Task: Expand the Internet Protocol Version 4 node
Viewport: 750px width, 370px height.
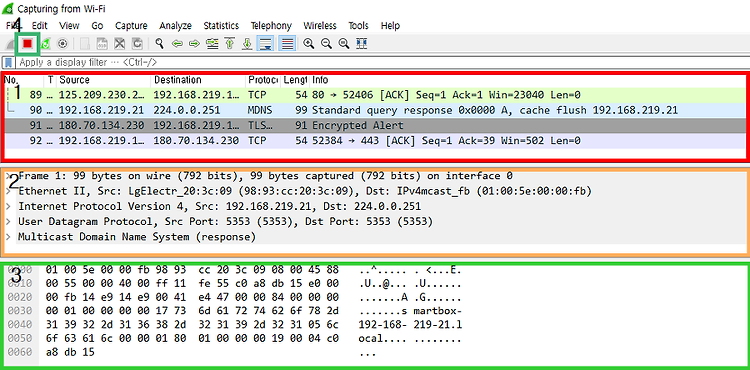Action: coord(8,207)
